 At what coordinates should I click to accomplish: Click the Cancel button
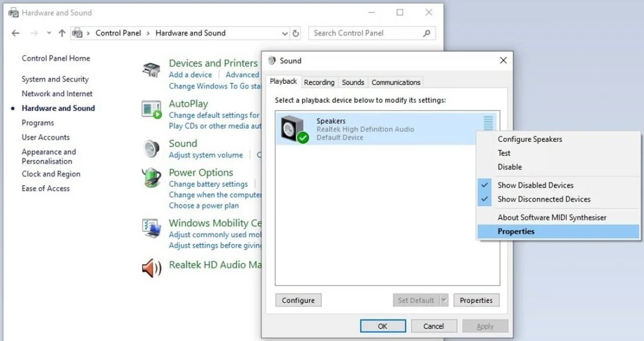[434, 326]
